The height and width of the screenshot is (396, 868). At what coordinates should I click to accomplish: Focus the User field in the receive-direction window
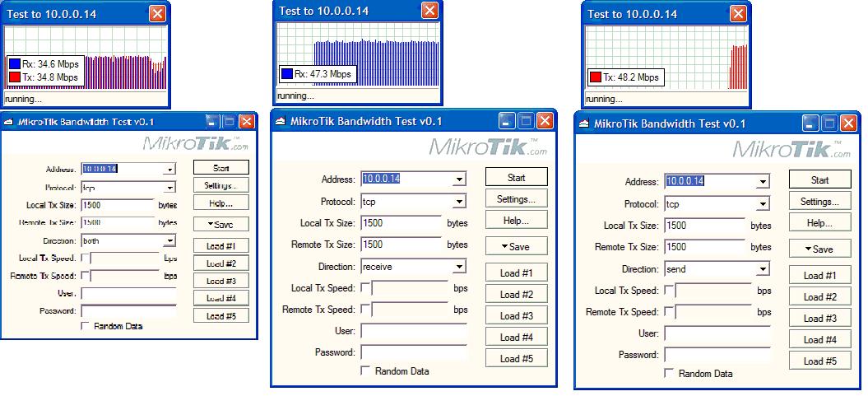point(414,331)
